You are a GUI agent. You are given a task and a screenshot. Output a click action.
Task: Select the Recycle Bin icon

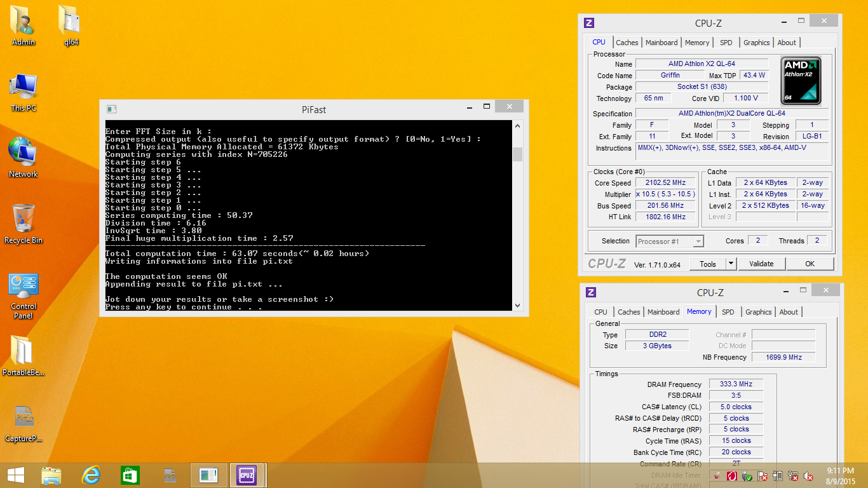[x=24, y=224]
